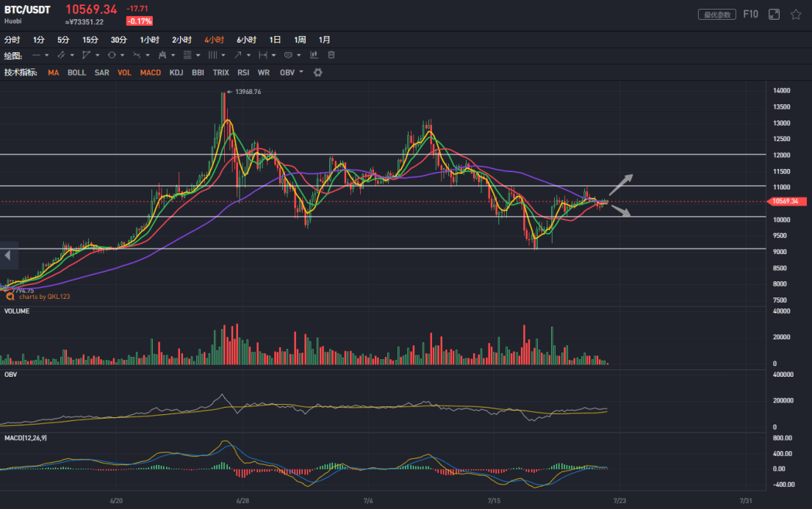Toggle the KDJ indicator
The image size is (812, 509).
[x=176, y=73]
